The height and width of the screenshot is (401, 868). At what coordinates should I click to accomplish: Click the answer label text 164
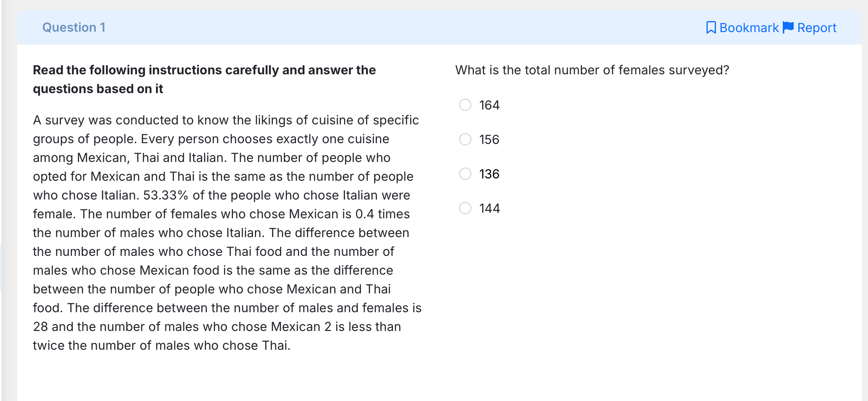point(490,105)
